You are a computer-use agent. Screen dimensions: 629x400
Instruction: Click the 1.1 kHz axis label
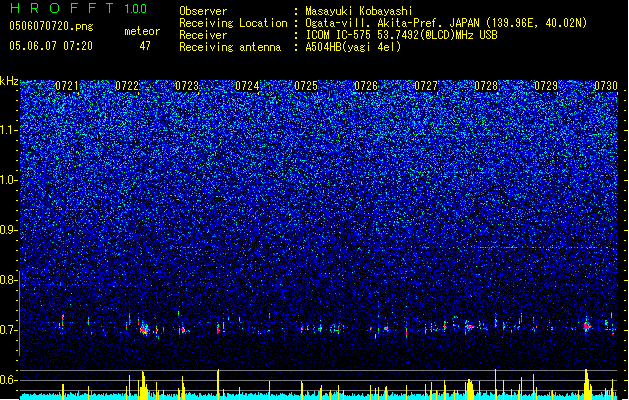pyautogui.click(x=9, y=130)
